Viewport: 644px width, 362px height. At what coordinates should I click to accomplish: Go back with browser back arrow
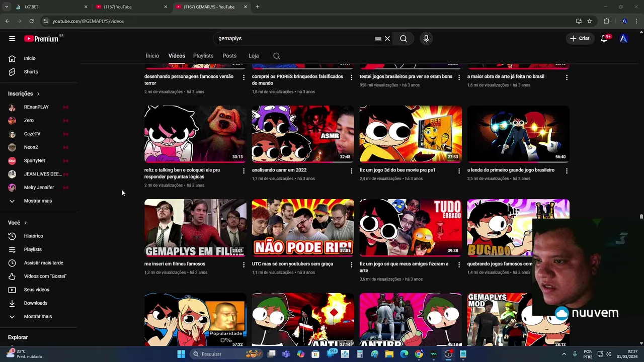point(7,21)
